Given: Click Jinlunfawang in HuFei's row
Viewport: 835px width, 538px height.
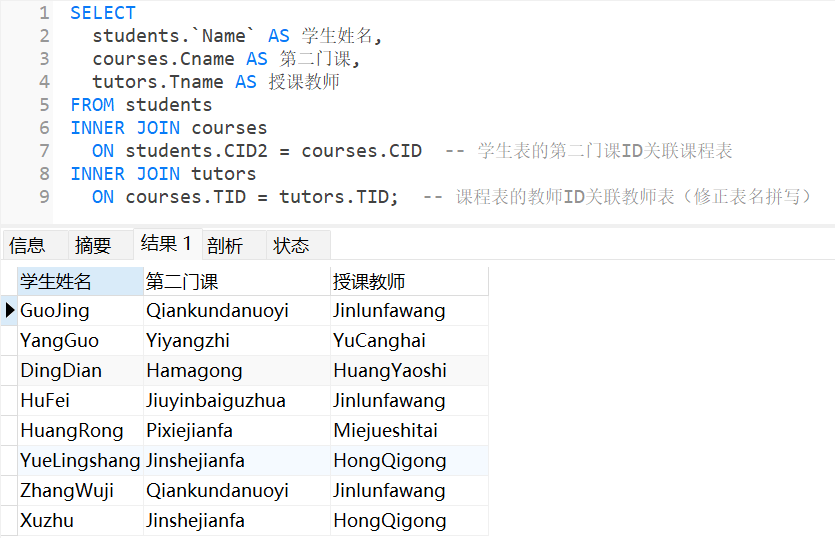Looking at the screenshot, I should (x=409, y=401).
